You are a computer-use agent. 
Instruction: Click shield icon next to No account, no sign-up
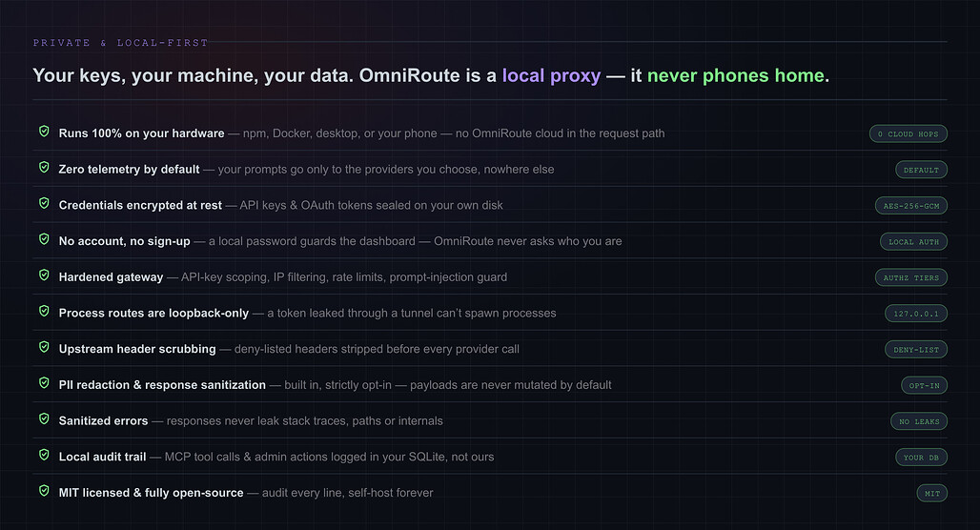coord(44,239)
